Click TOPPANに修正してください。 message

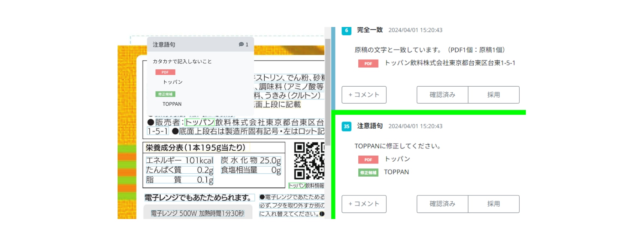coord(398,146)
